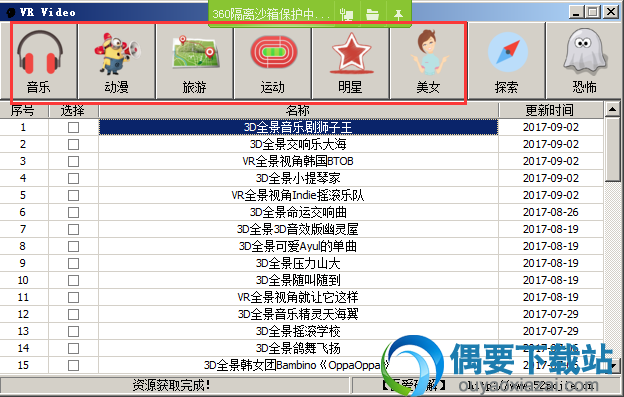Minimize the VR Video window
The width and height of the screenshot is (624, 397).
[575, 12]
